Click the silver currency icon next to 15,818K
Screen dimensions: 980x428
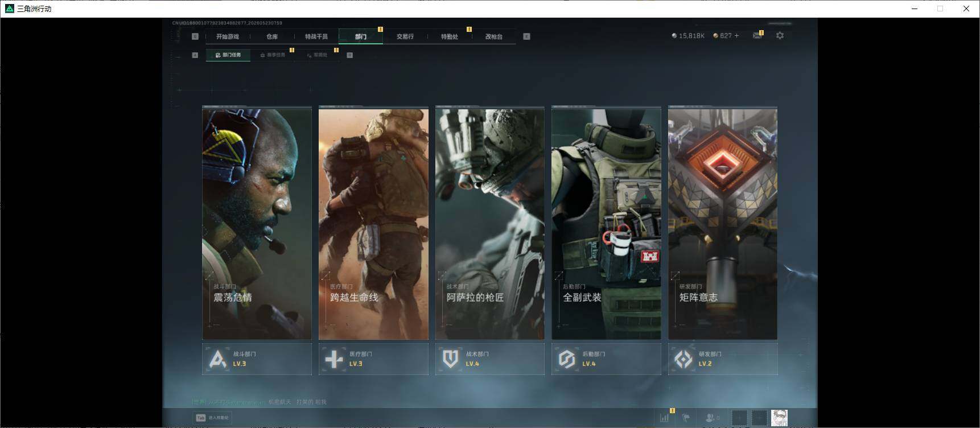pyautogui.click(x=674, y=36)
